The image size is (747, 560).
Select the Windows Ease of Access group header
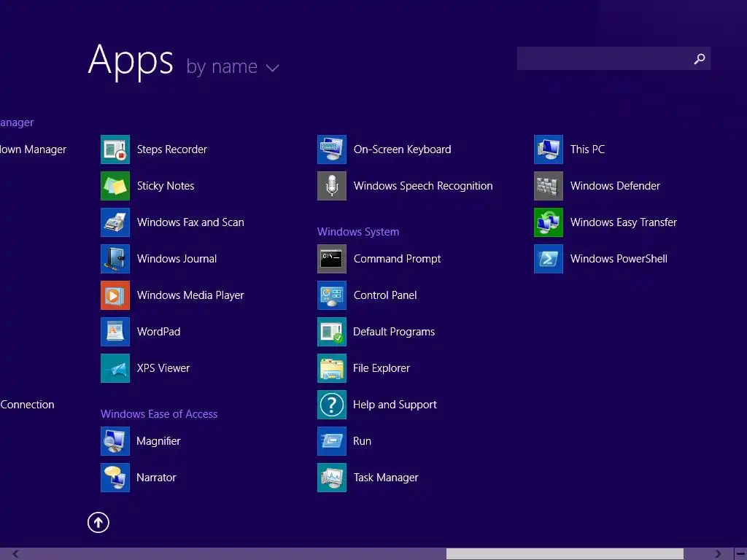[159, 414]
